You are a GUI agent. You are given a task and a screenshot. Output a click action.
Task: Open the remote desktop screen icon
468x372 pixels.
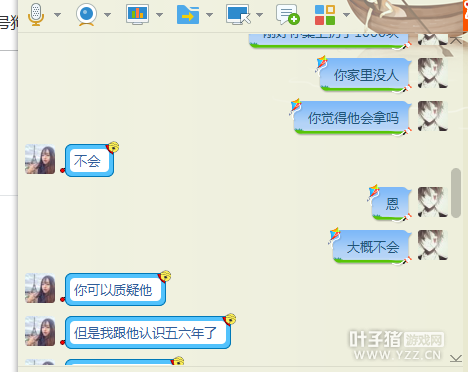238,14
